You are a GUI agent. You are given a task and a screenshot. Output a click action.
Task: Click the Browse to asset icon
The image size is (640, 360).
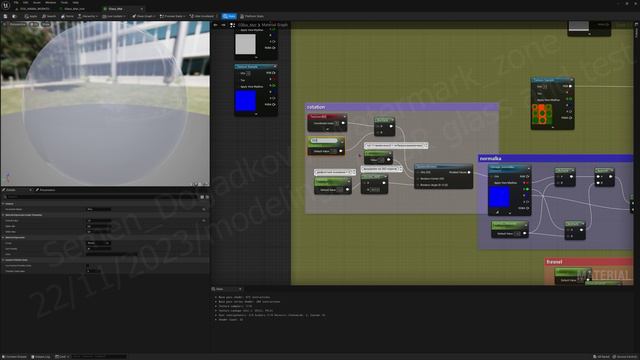[x=14, y=16]
